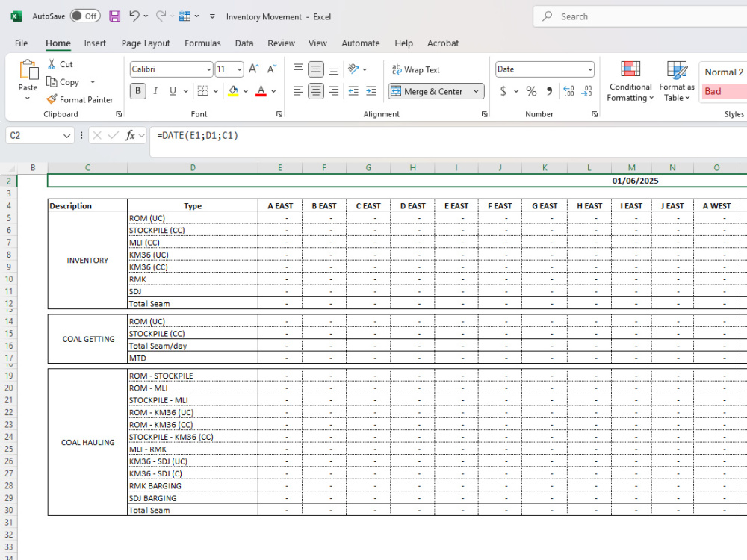
Task: Expand the Name Box dropdown arrow
Action: click(x=66, y=136)
